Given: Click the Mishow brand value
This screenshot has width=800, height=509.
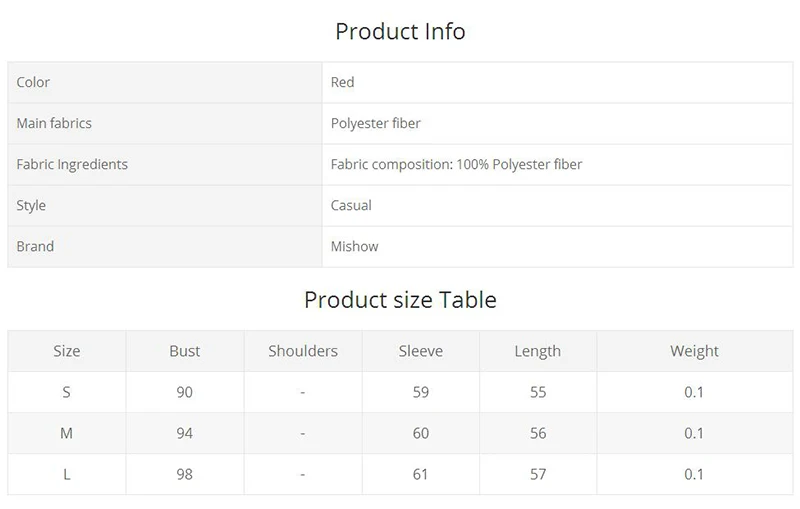Looking at the screenshot, I should click(x=355, y=246).
